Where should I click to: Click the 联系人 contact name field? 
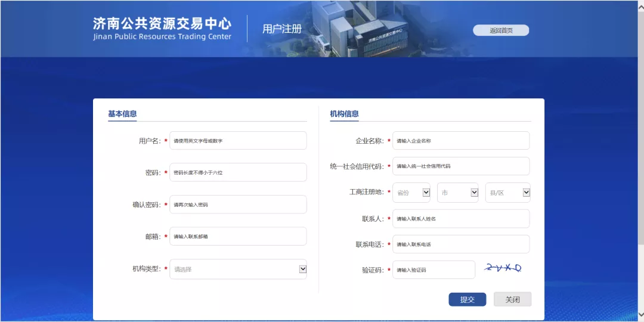[x=460, y=219]
